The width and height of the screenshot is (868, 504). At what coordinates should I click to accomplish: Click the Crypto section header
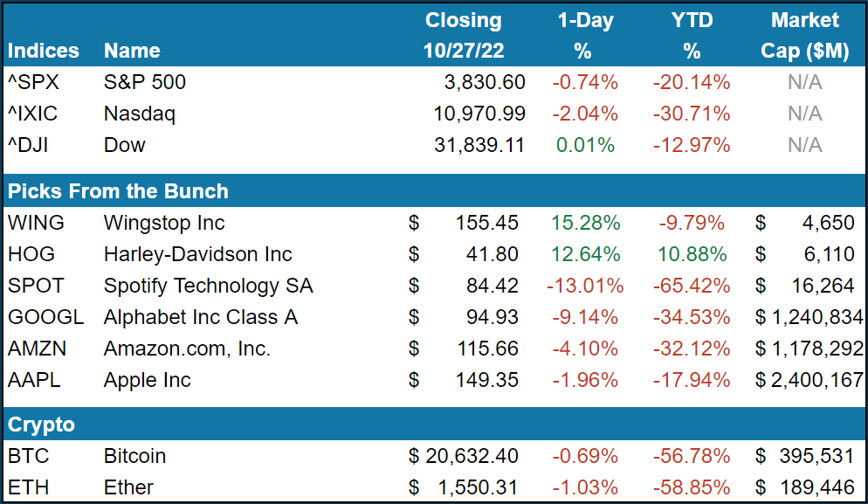coord(41,425)
